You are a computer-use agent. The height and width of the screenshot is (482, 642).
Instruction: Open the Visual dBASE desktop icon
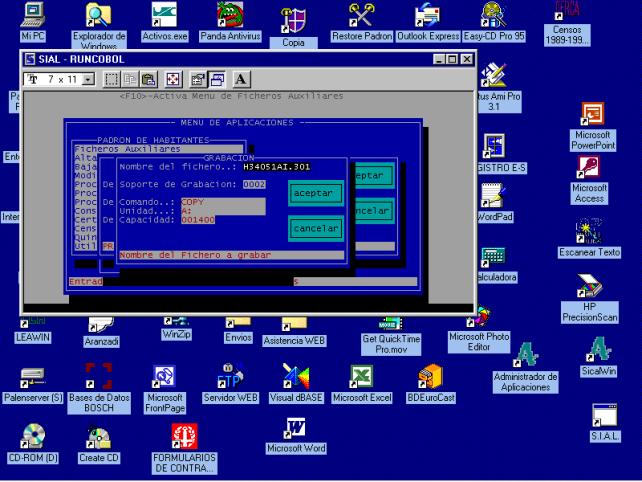coord(296,384)
